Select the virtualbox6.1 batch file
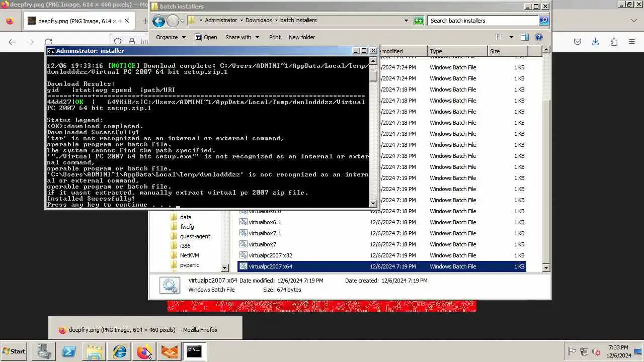Image resolution: width=644 pixels, height=362 pixels. (382, 222)
